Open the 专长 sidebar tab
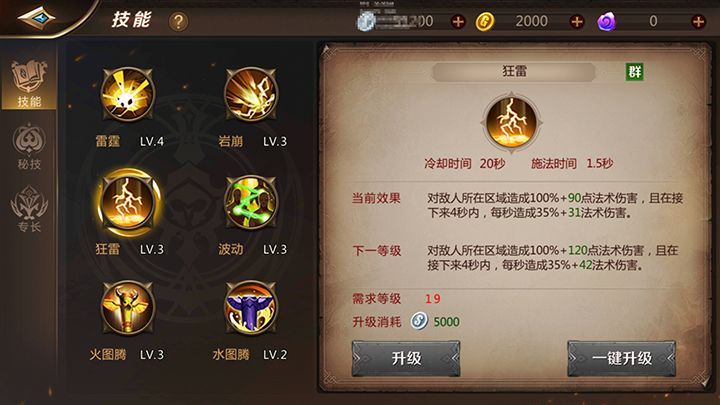Screen dimensions: 720x405 pos(29,209)
